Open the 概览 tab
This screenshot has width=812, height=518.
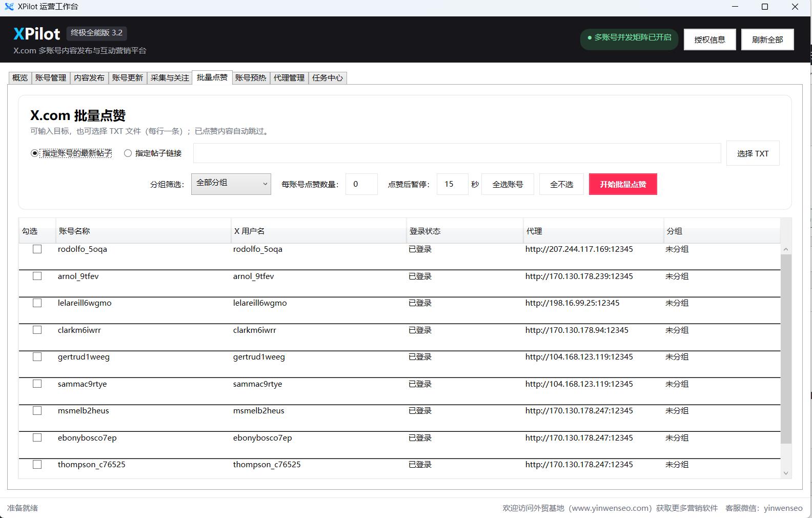[x=20, y=77]
